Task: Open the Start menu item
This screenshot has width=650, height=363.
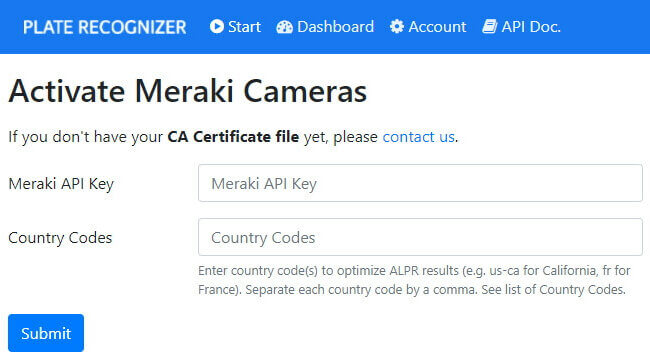Action: click(244, 27)
